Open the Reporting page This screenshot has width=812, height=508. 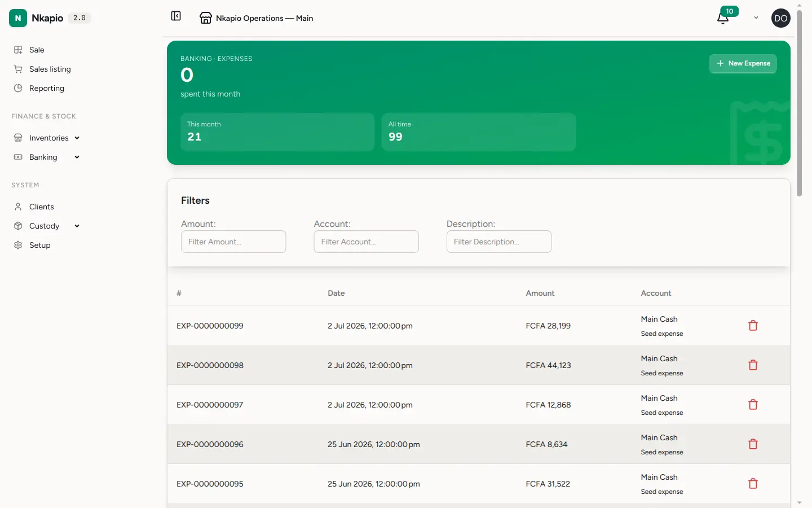click(47, 88)
